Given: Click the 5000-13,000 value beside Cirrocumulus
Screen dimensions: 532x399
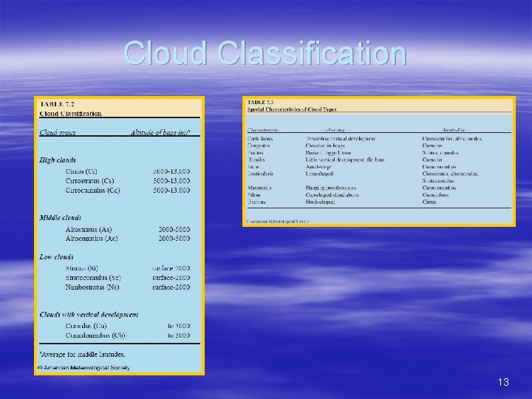Looking at the screenshot, I should coord(171,191).
